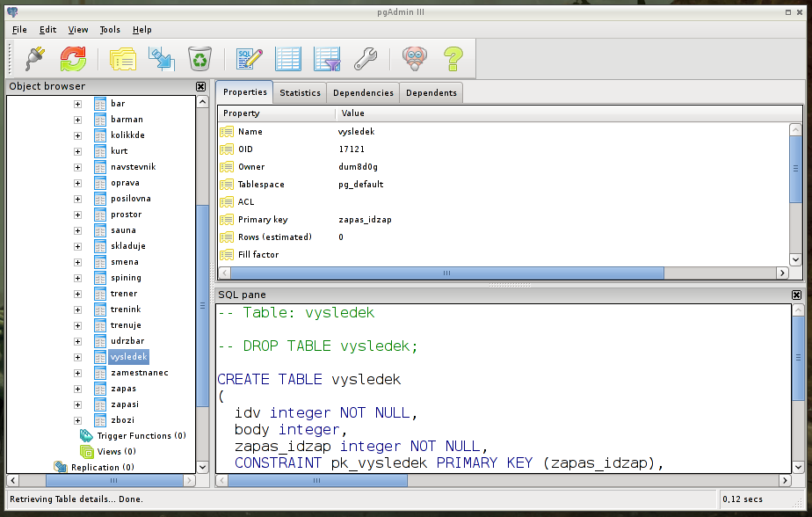Select the trenuje table
This screenshot has height=517, width=812.
pos(126,325)
